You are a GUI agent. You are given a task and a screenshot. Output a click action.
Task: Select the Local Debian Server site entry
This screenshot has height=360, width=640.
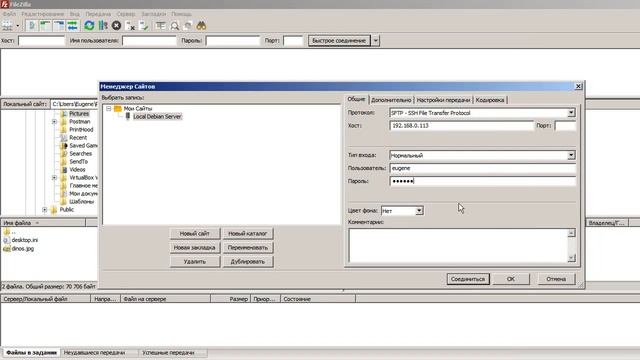point(157,117)
